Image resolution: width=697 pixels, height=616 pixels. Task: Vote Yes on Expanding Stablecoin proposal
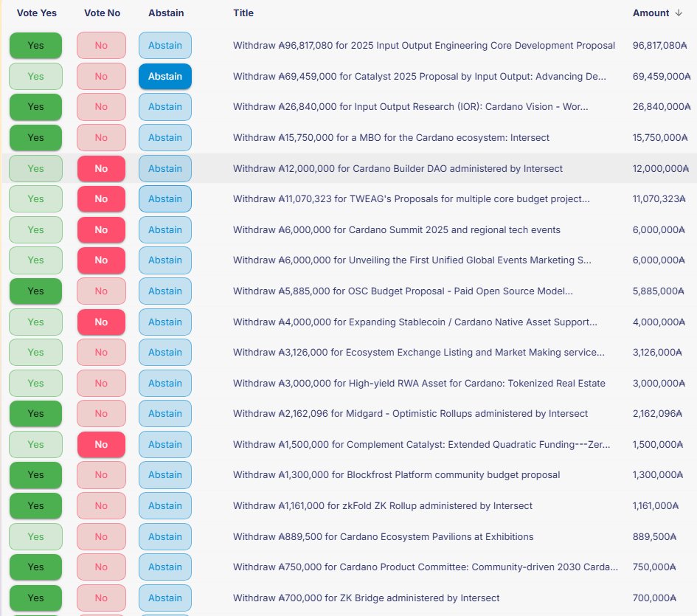point(35,322)
